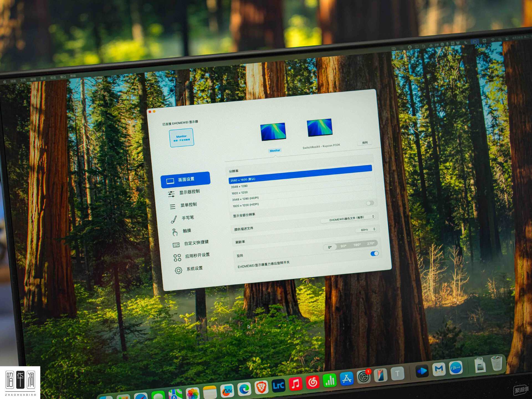532x399 pixels.
Task: Open the 菜单控制 menu control section
Action: (x=183, y=205)
